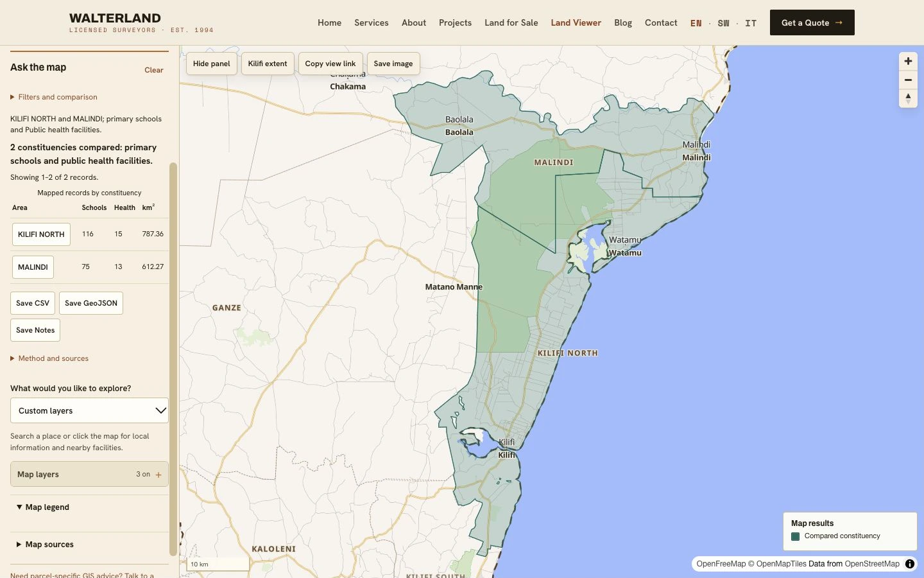Click Compared constituency legend swatch
This screenshot has width=924, height=578.
pyautogui.click(x=796, y=536)
